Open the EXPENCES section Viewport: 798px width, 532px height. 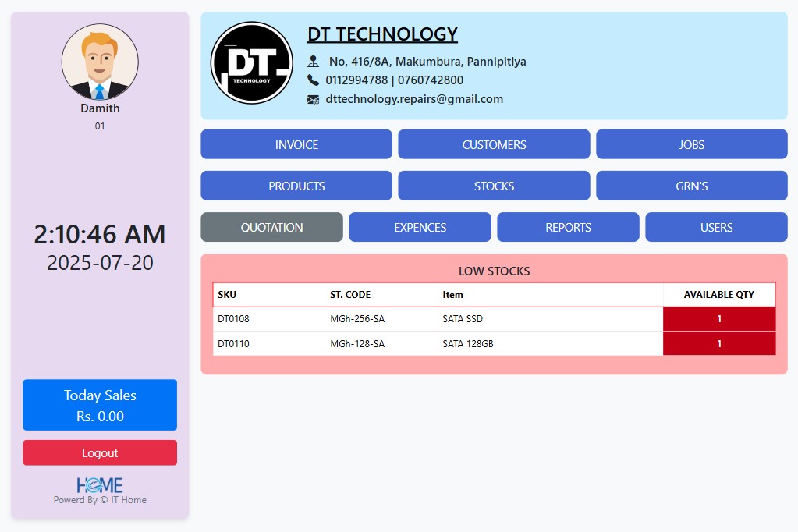pos(420,227)
